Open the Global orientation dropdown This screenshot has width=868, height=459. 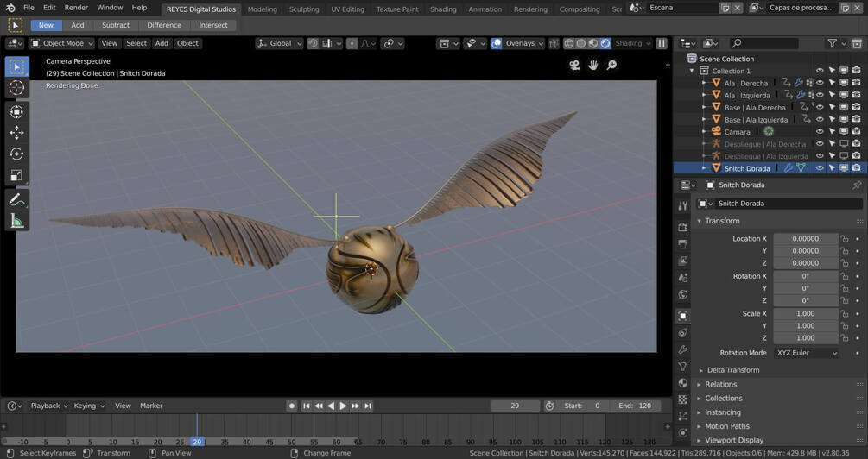(280, 43)
